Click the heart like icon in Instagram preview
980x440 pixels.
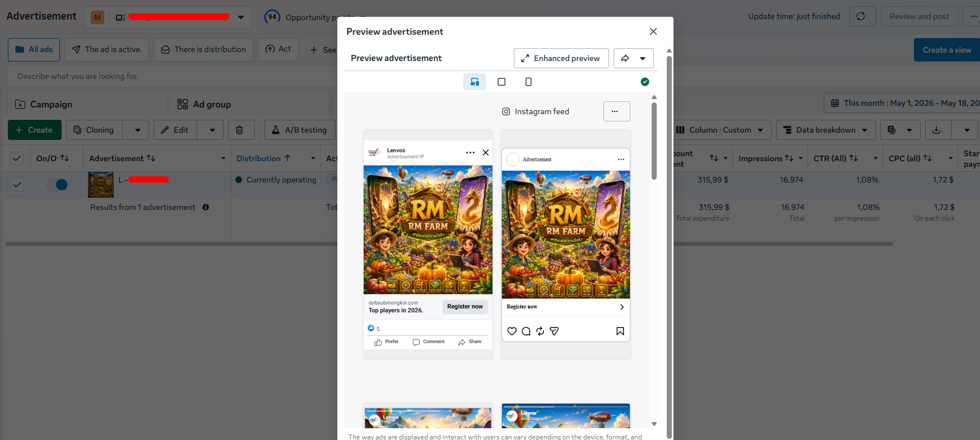(512, 331)
